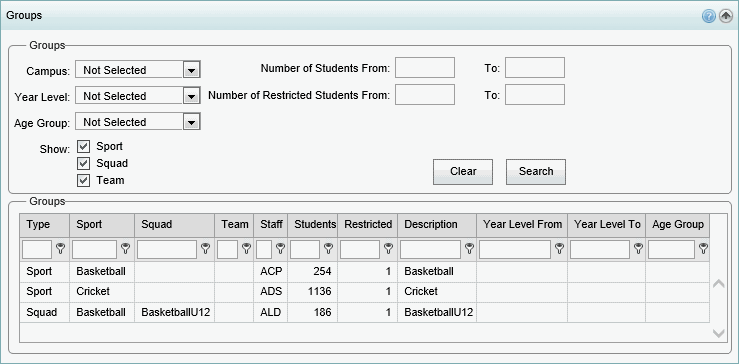This screenshot has width=739, height=364.
Task: Click the Students column filter box
Action: pos(305,249)
